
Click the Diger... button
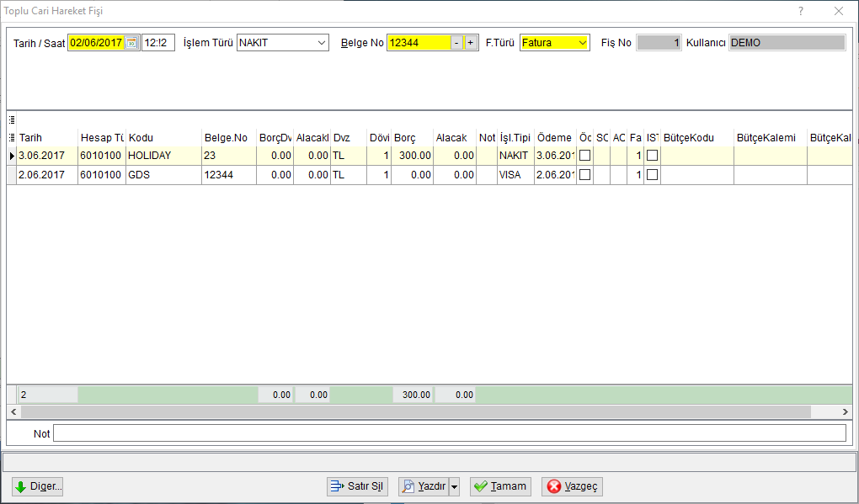pyautogui.click(x=38, y=486)
